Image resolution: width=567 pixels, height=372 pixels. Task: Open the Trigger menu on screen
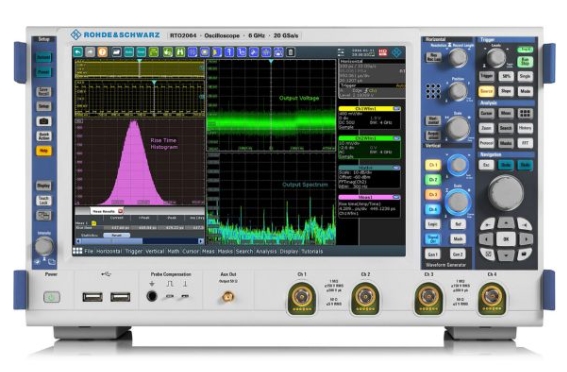pos(133,251)
